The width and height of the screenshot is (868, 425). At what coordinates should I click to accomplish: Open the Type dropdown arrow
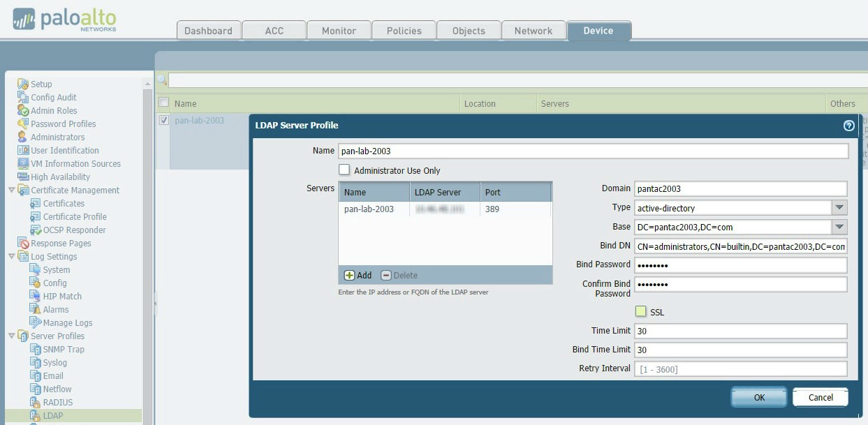839,208
